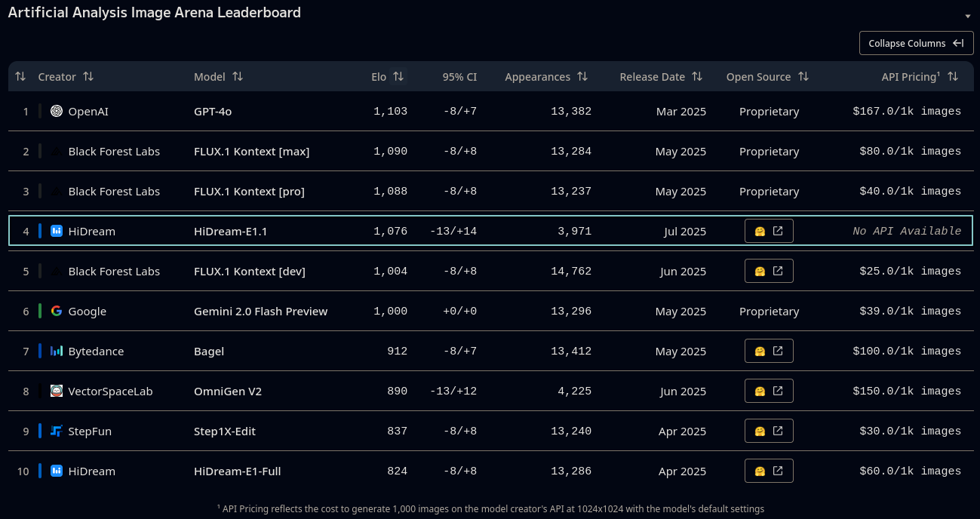Click the Proprietary label in the Gemini row
The height and width of the screenshot is (519, 980).
pyautogui.click(x=769, y=312)
